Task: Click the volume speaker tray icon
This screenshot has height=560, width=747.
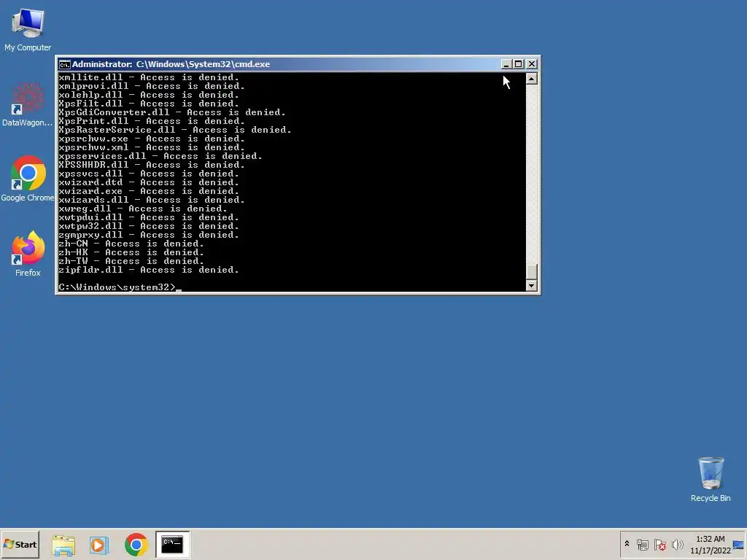Action: [677, 544]
